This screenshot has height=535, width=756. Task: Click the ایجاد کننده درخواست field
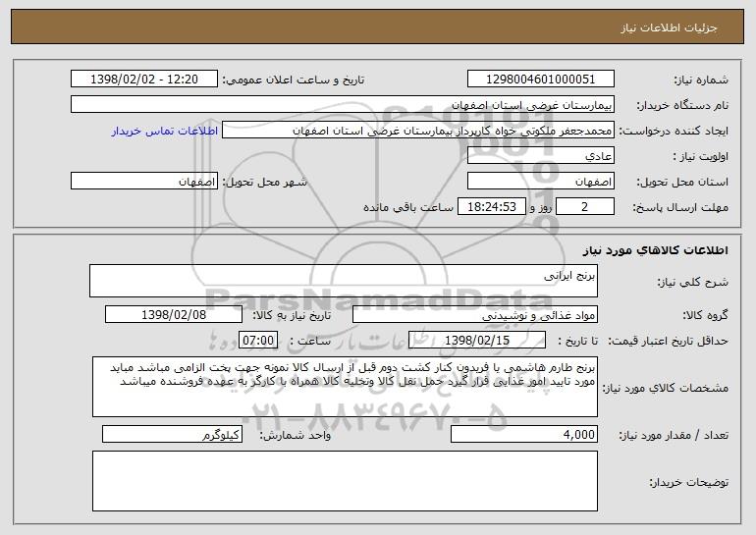418,131
